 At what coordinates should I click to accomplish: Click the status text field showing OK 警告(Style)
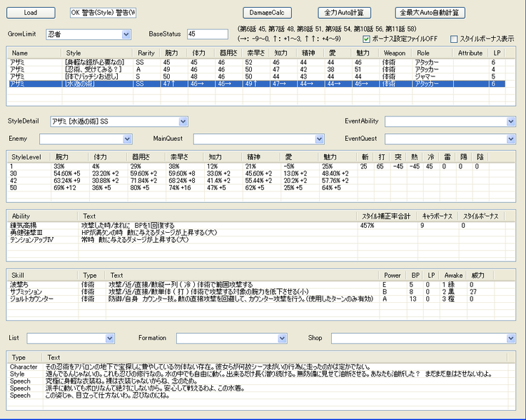103,13
